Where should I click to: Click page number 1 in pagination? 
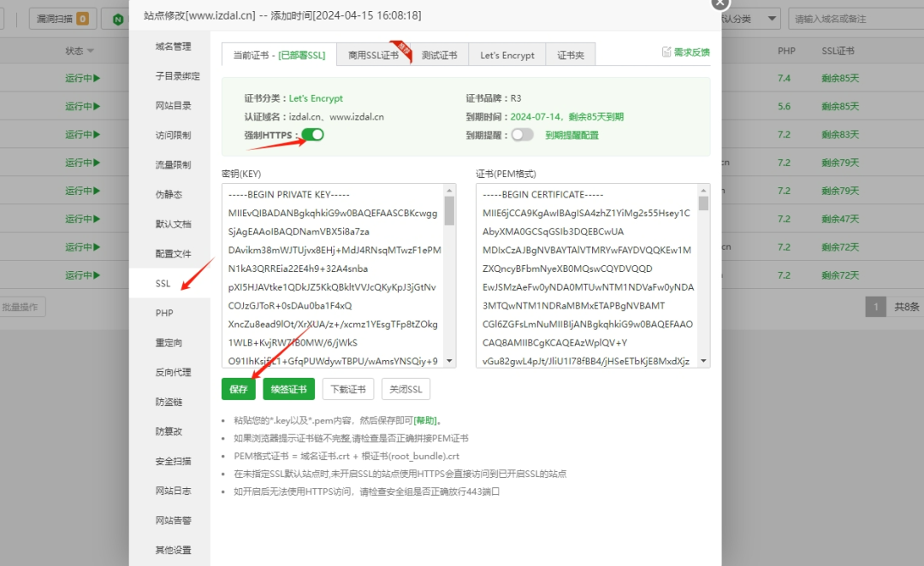click(876, 307)
